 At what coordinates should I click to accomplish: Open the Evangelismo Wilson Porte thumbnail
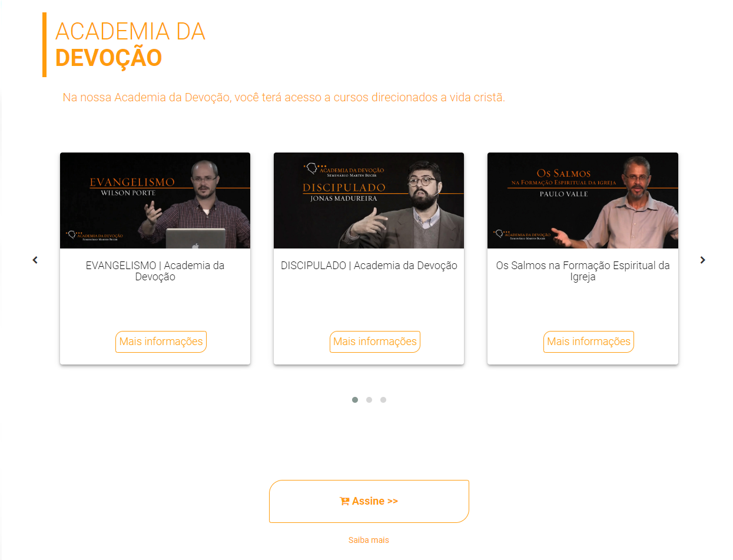tap(155, 201)
